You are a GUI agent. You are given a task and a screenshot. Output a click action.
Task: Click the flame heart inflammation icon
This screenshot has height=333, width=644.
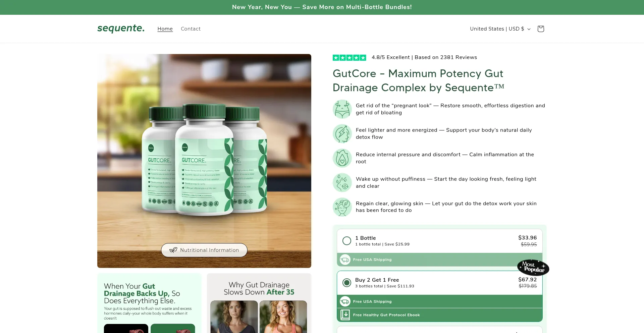[342, 158]
